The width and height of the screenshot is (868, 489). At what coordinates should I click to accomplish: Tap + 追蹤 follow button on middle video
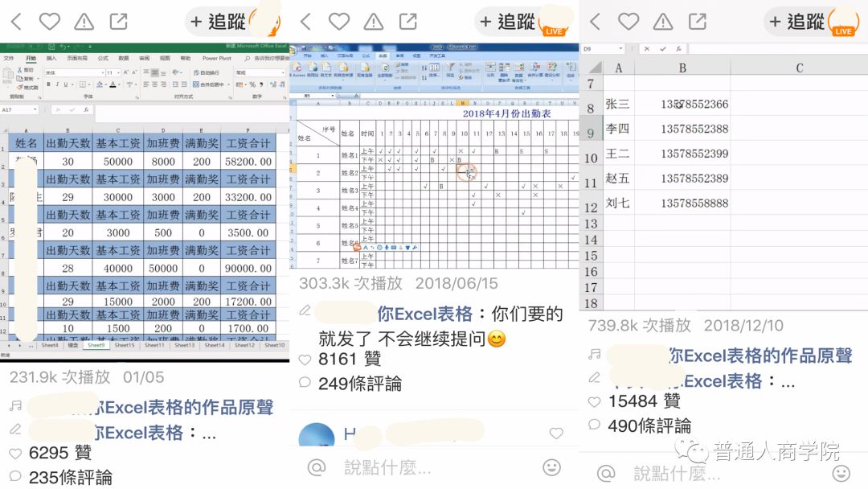[x=507, y=23]
